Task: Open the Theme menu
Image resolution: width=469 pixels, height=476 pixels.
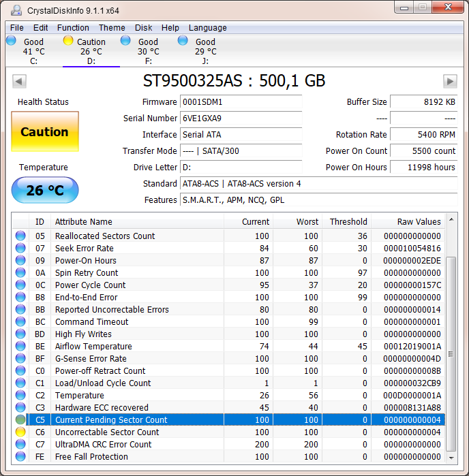Action: (112, 28)
